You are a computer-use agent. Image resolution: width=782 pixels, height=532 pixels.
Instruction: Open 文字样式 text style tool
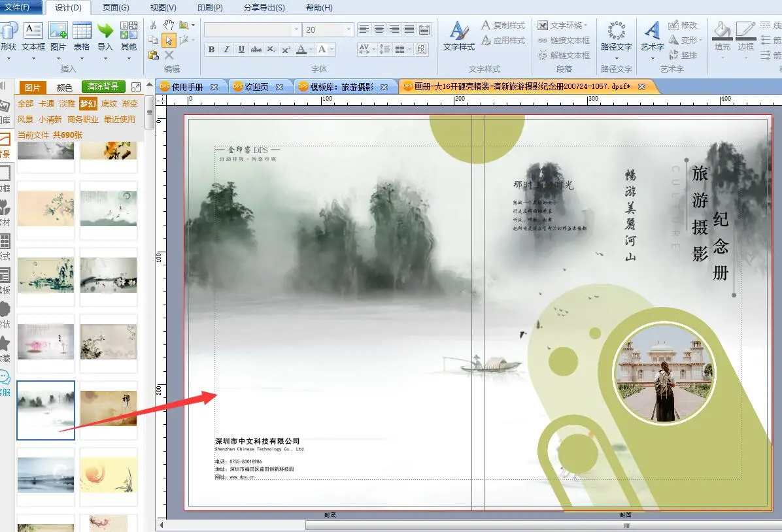pos(459,37)
